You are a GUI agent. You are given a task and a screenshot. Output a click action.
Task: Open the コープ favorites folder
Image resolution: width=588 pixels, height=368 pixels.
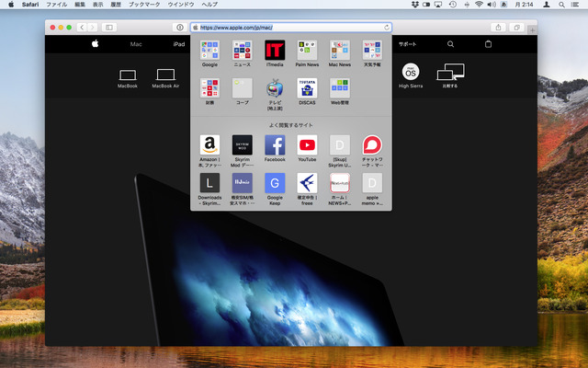point(243,88)
